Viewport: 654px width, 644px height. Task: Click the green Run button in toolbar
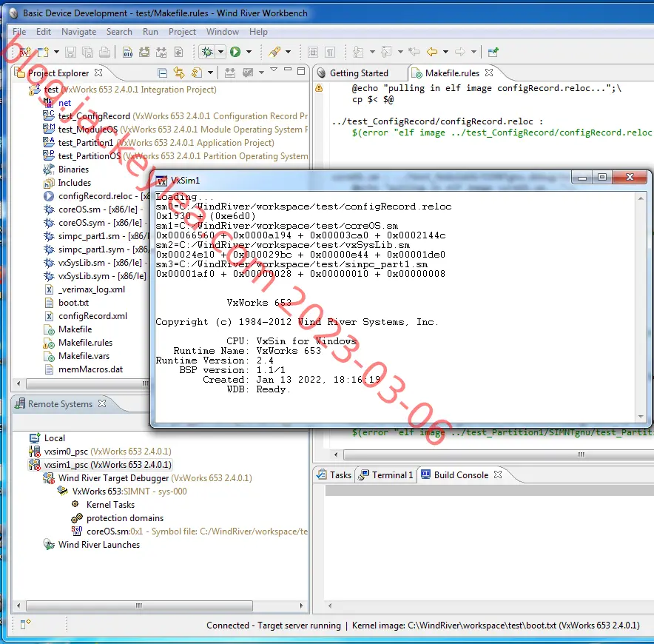point(235,52)
